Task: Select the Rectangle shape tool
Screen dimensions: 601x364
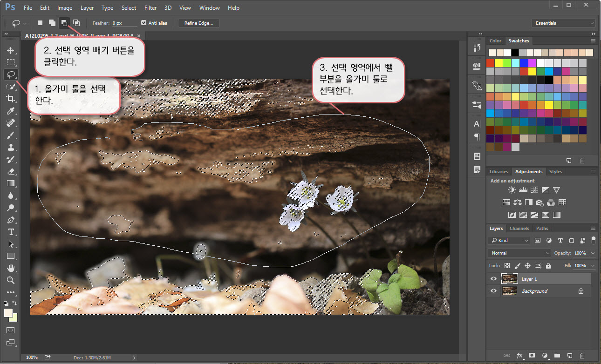Action: coord(10,256)
